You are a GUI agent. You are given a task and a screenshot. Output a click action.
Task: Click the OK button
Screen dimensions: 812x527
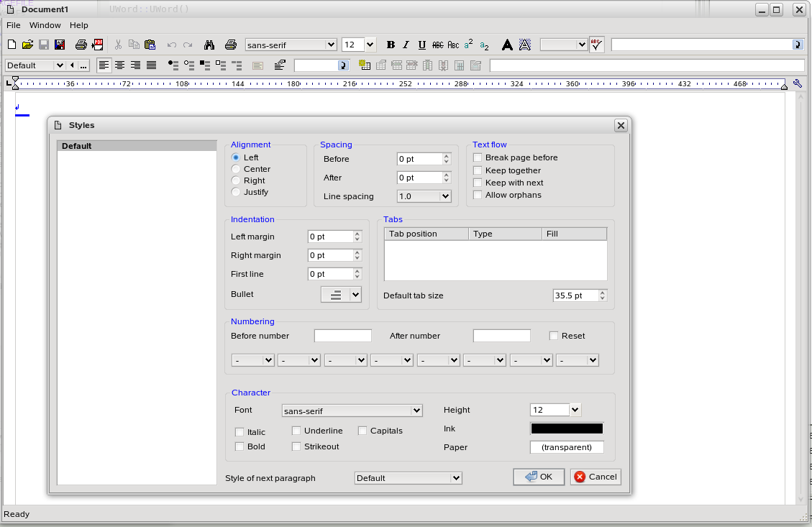coord(539,477)
